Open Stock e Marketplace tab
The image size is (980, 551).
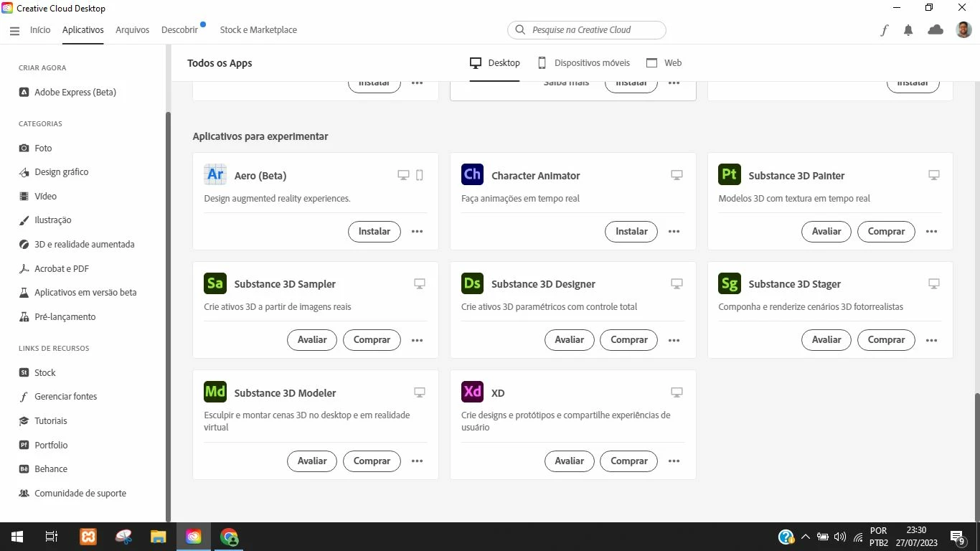(x=258, y=30)
